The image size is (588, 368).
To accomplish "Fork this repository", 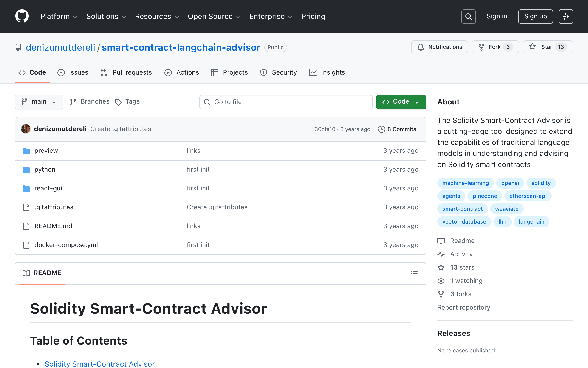I will (495, 47).
